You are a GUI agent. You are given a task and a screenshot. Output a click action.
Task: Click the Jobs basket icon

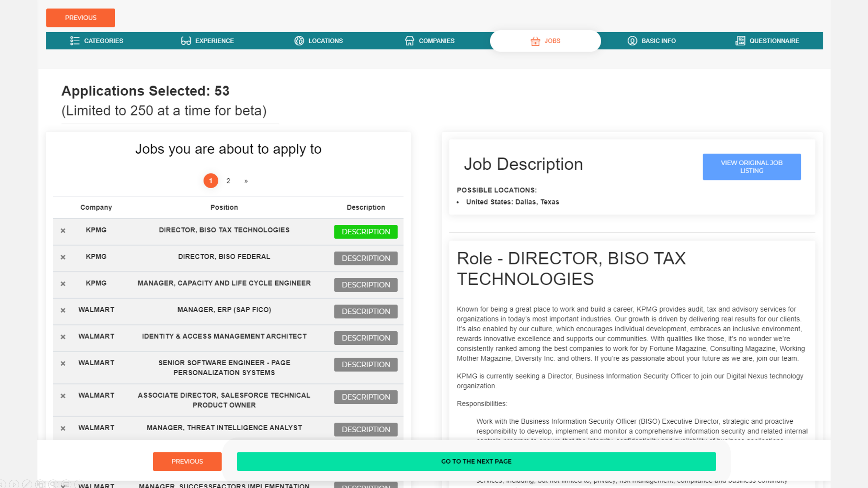pos(535,41)
